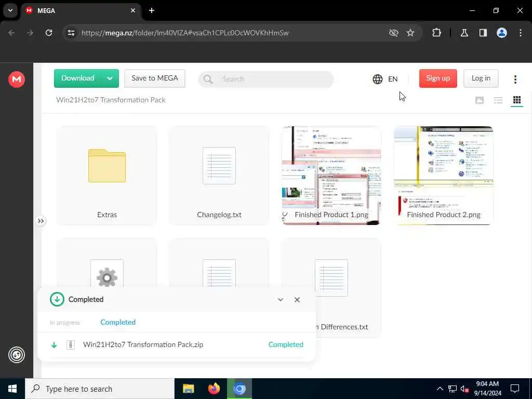Open Chrome Labs flask icon
Image resolution: width=532 pixels, height=399 pixels.
pyautogui.click(x=464, y=33)
